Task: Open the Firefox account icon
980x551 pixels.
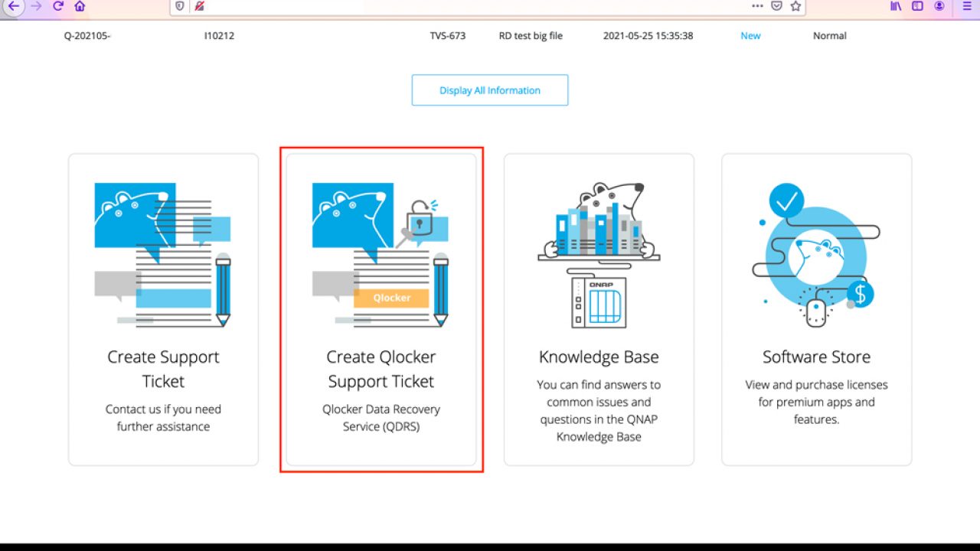Action: (x=939, y=6)
